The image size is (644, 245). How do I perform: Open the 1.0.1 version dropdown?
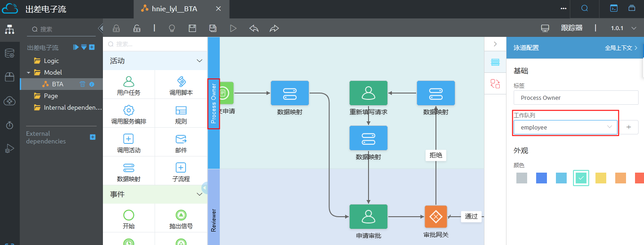623,28
